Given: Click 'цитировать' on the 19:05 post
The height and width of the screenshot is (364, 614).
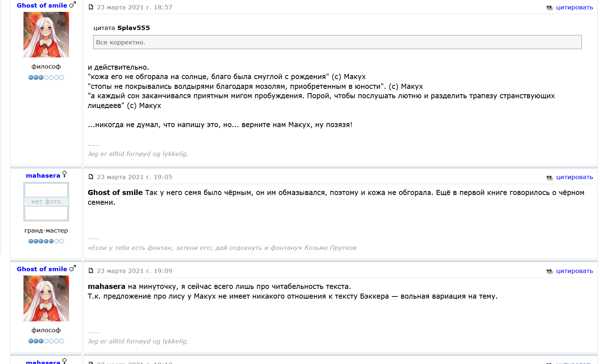Looking at the screenshot, I should tap(574, 177).
